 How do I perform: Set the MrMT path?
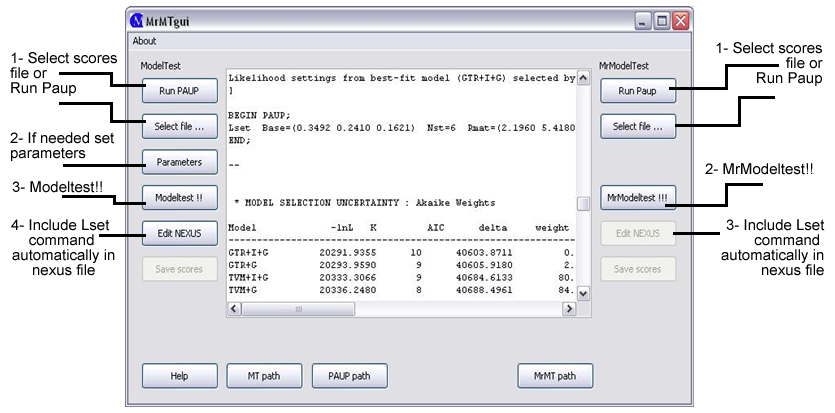point(555,376)
